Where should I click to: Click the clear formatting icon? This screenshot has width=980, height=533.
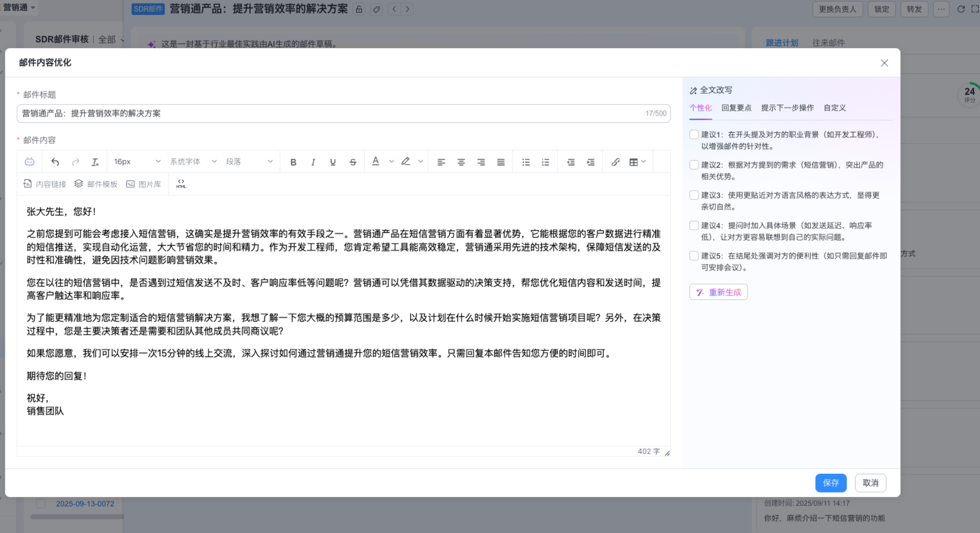tap(95, 162)
